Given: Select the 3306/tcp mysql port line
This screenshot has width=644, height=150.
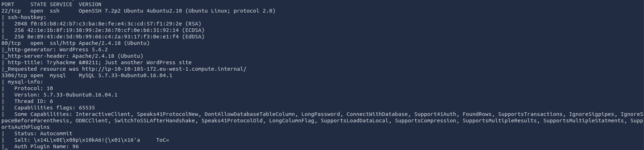Looking at the screenshot, I should pyautogui.click(x=87, y=75).
